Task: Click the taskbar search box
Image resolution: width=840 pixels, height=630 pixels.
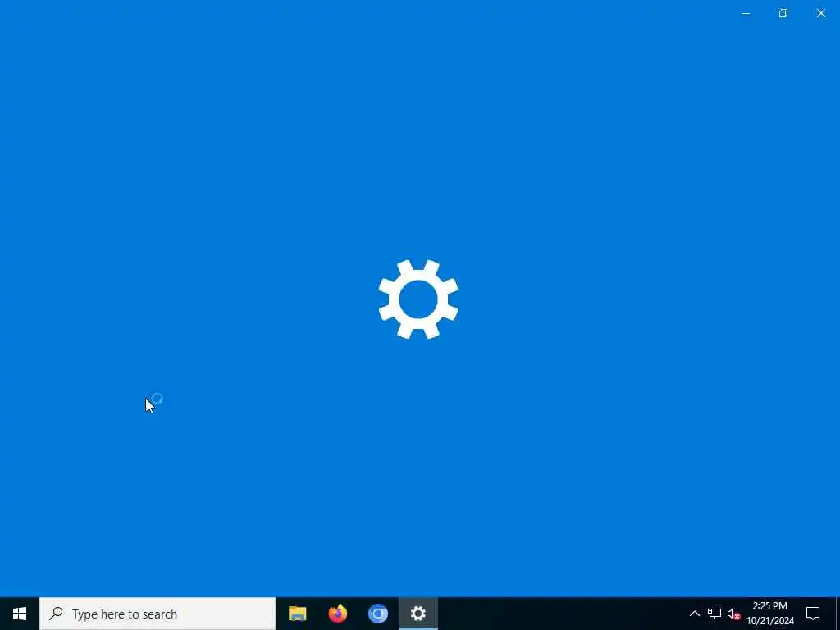Action: pyautogui.click(x=157, y=614)
